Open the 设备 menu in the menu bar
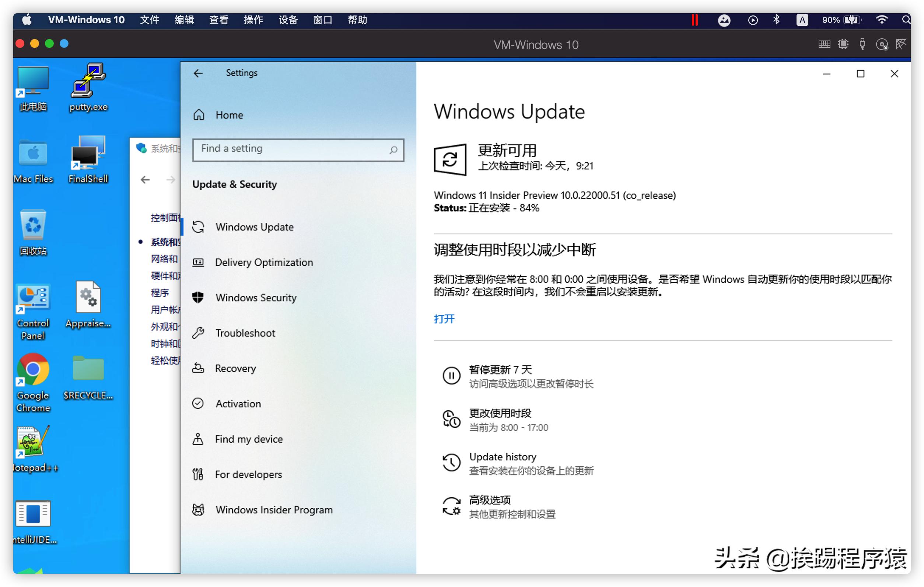924x587 pixels. pyautogui.click(x=288, y=20)
